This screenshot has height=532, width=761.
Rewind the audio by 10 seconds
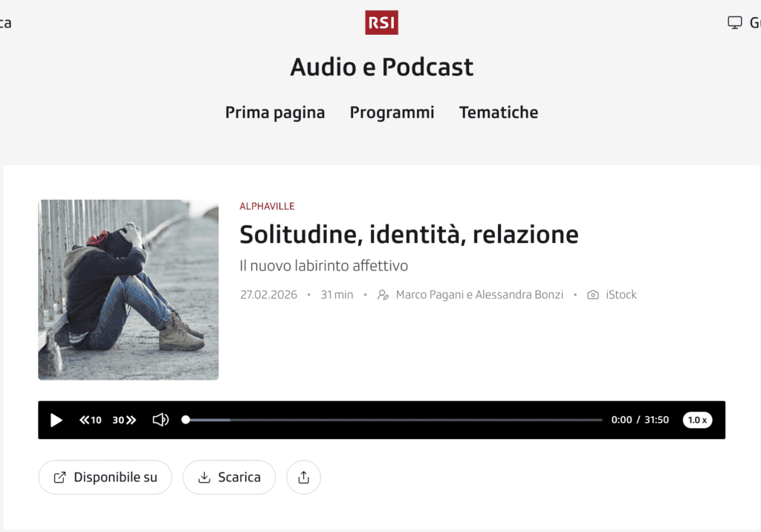pyautogui.click(x=91, y=421)
